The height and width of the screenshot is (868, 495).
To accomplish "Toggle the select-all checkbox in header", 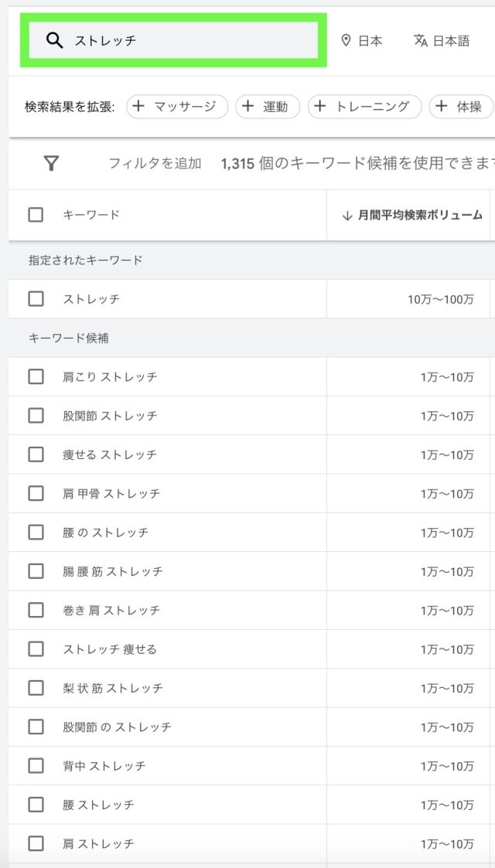I will click(36, 215).
